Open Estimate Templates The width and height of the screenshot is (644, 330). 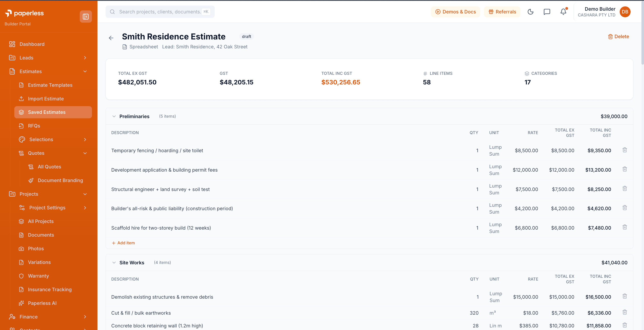coord(53,85)
